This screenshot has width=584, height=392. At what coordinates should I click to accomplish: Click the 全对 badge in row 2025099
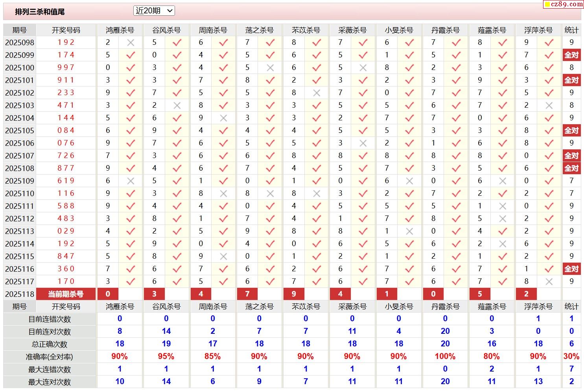571,55
